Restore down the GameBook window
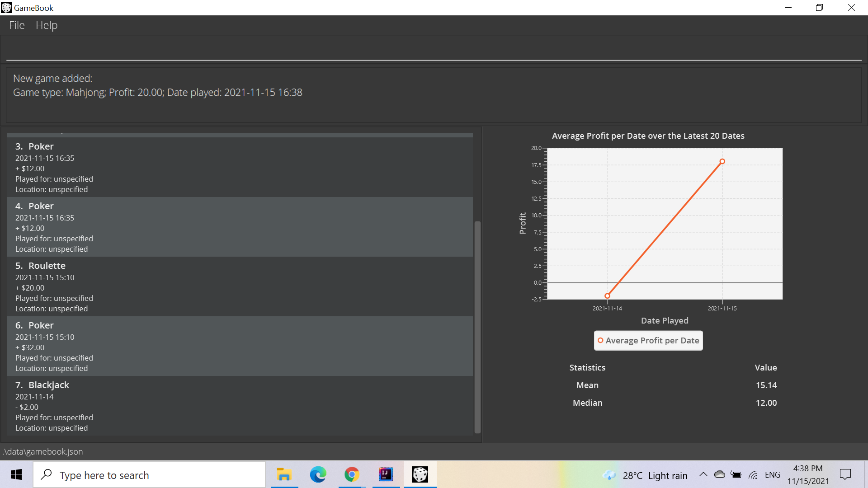This screenshot has height=488, width=868. tap(819, 8)
